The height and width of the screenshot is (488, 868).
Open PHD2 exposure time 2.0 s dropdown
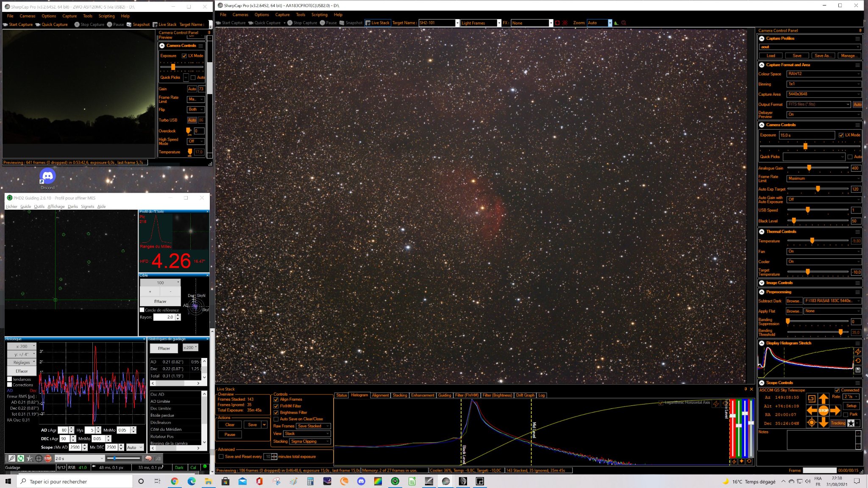[79, 458]
